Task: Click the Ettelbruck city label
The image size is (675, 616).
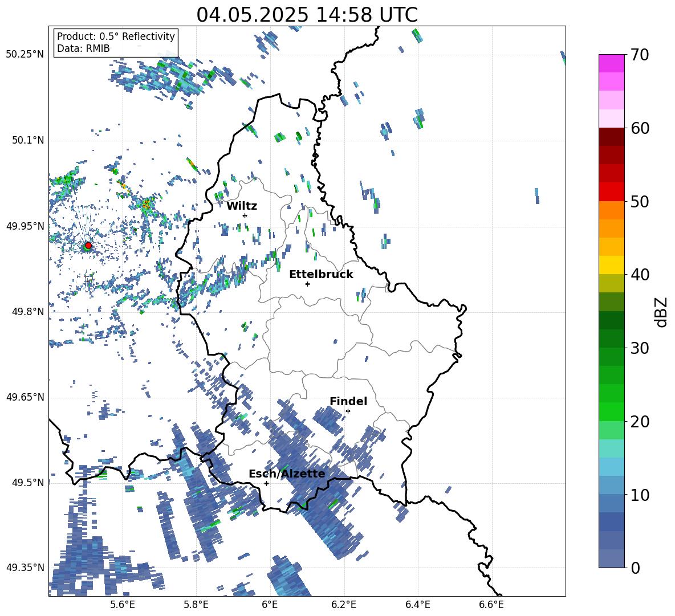Action: click(321, 275)
